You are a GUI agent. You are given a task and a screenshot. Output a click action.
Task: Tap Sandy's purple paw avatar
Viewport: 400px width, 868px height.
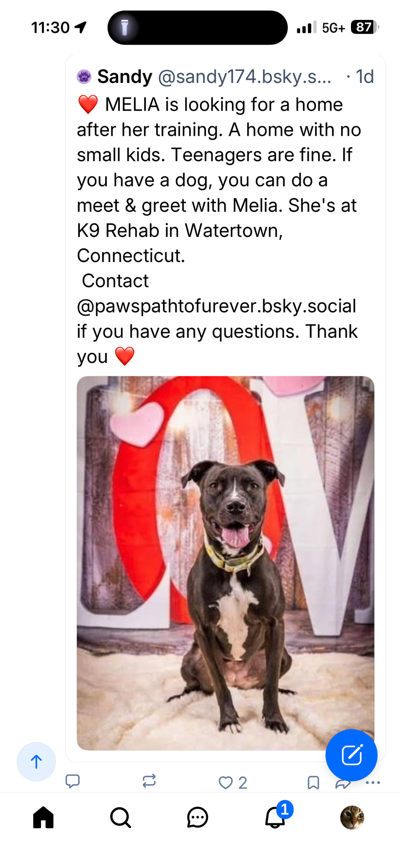point(84,77)
